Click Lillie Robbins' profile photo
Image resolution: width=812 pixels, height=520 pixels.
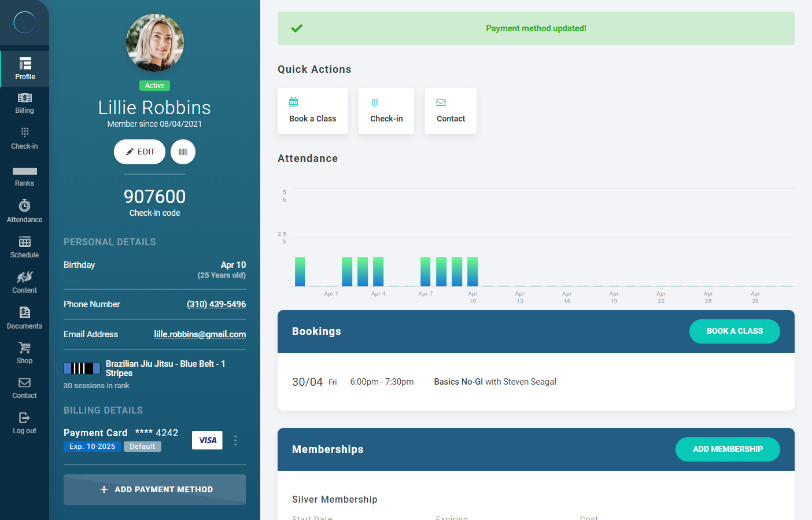point(155,43)
